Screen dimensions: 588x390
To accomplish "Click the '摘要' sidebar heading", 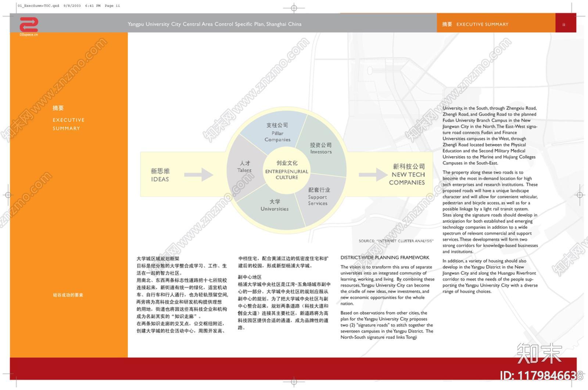I will tap(58, 108).
